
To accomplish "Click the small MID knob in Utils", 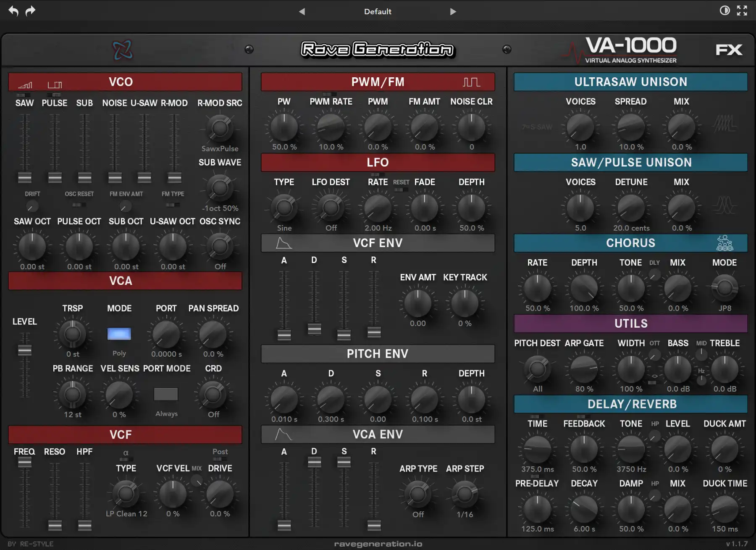I will click(x=701, y=354).
